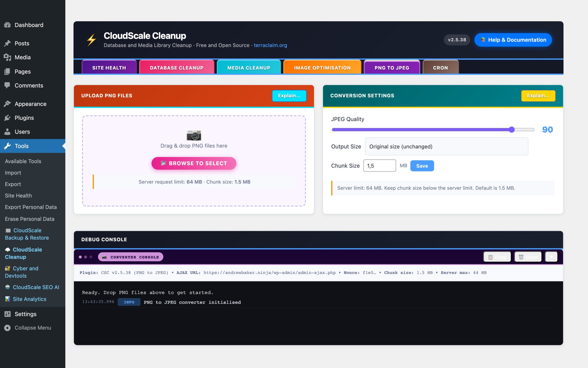Click the Site Analytics chart icon
588x368 pixels.
pyautogui.click(x=8, y=299)
